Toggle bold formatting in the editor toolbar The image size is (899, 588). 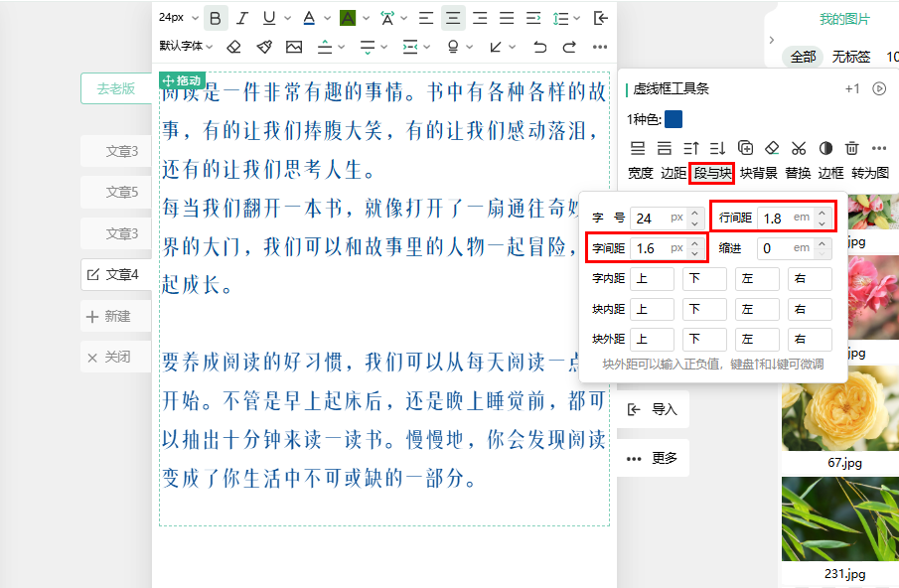pyautogui.click(x=216, y=18)
